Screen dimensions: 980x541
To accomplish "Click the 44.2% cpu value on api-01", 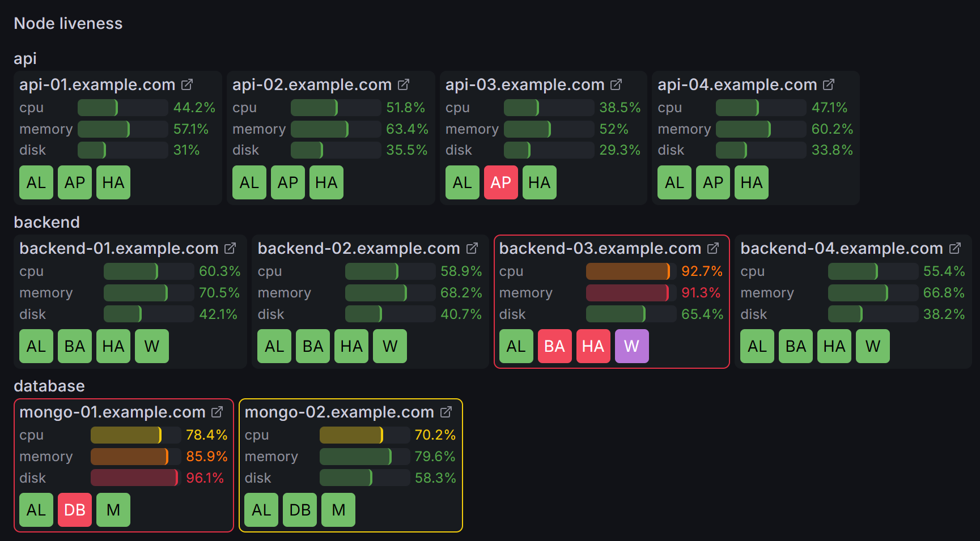I will pyautogui.click(x=194, y=108).
